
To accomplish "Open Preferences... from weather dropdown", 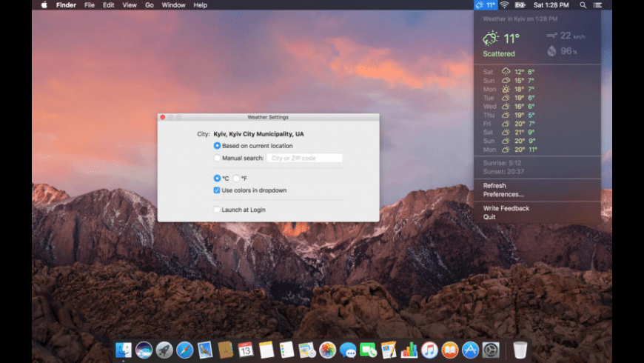I will pos(503,194).
